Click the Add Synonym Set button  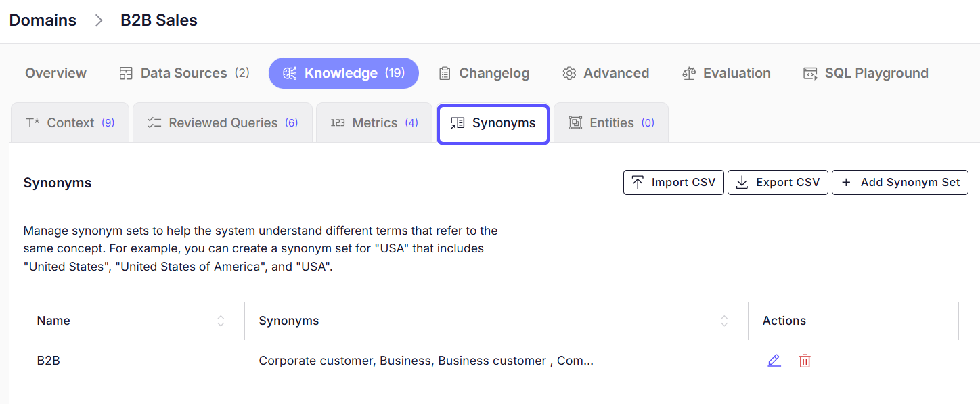click(899, 182)
